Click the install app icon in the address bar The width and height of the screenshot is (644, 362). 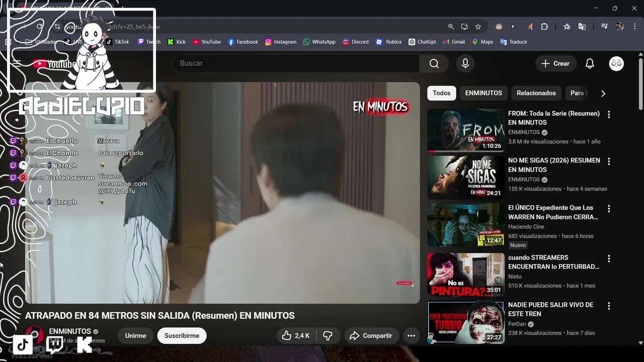click(465, 27)
